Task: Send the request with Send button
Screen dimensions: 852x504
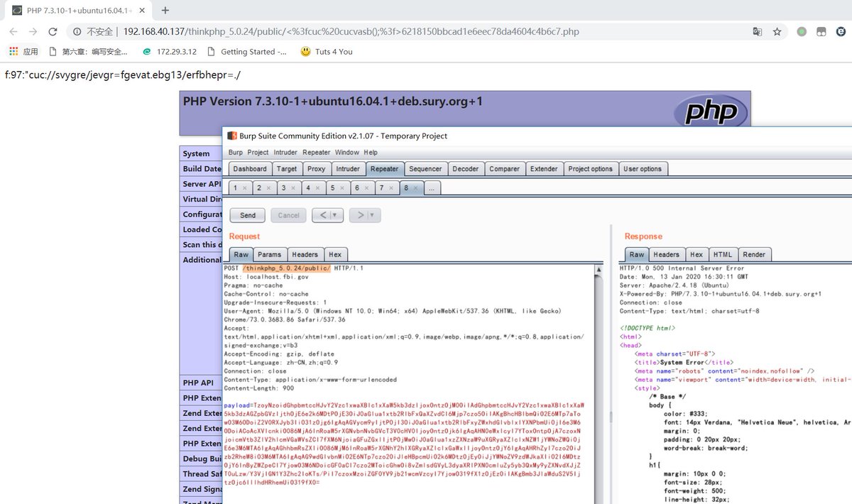Action: [248, 215]
